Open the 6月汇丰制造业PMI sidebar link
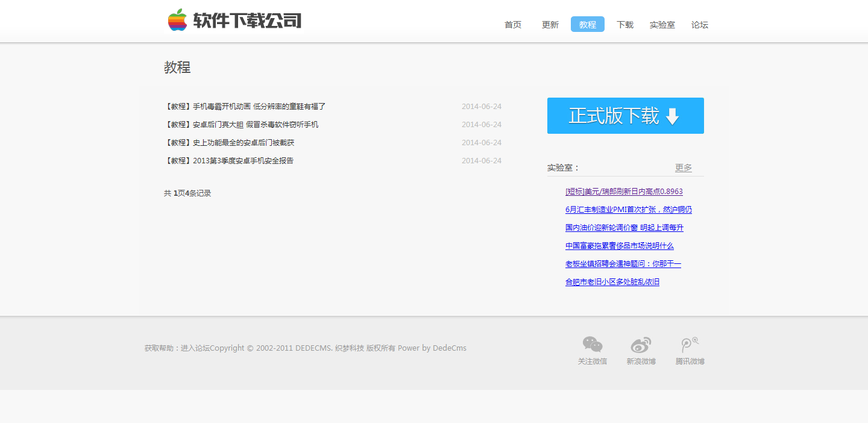Screen dimensions: 868x423 [628, 210]
